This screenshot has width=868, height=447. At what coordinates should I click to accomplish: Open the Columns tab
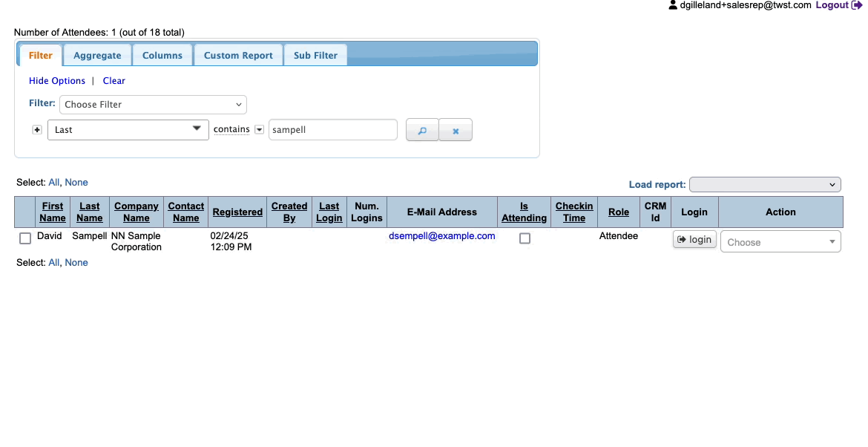point(162,56)
